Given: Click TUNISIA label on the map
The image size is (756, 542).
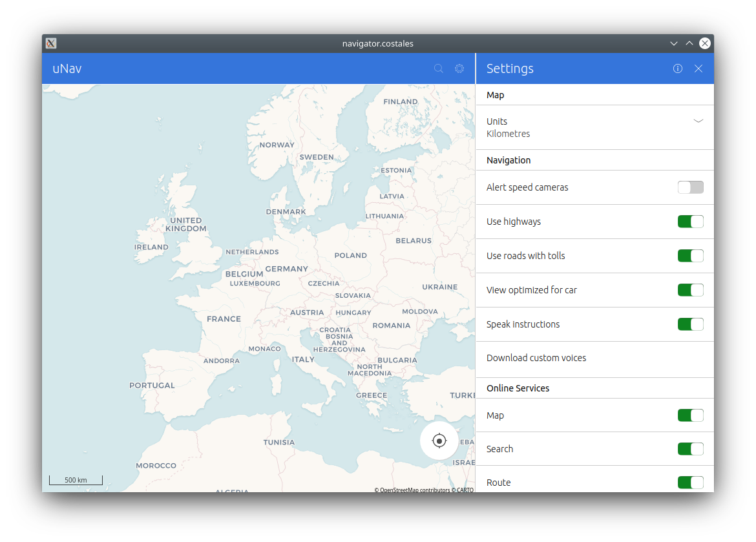Looking at the screenshot, I should coord(278,442).
